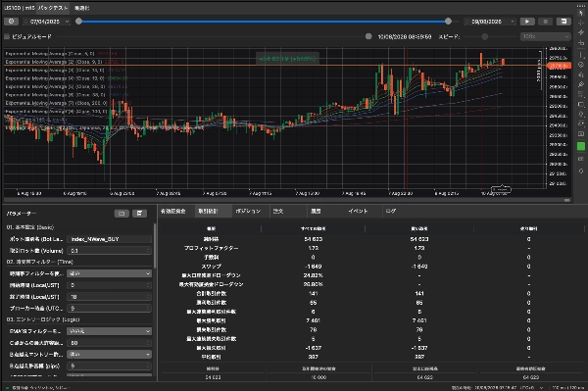
Task: Open the 時間帯フィルター parameter dropdown
Action: click(109, 273)
